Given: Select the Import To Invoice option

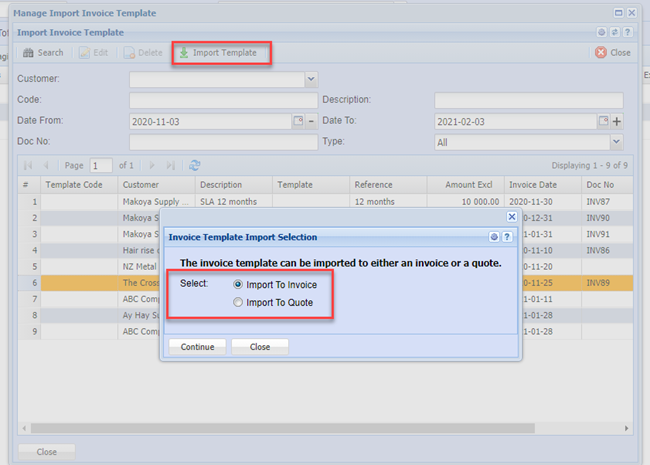Looking at the screenshot, I should coord(237,285).
